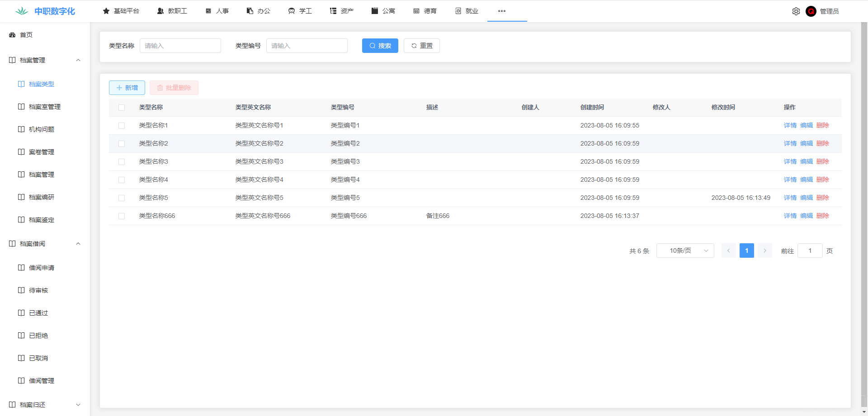Image resolution: width=868 pixels, height=416 pixels.
Task: Click the settings gear icon
Action: [x=796, y=11]
